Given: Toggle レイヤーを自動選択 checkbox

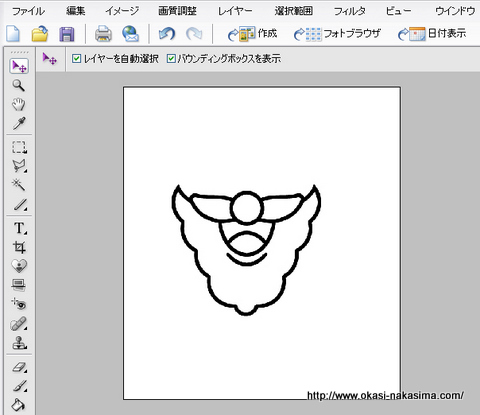Looking at the screenshot, I should tap(76, 59).
